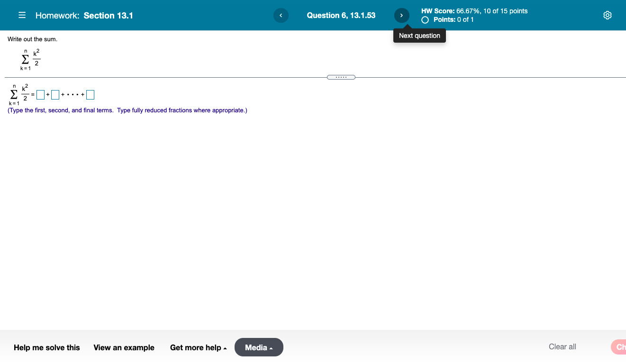Click the Points: 0 of 1 text
The width and height of the screenshot is (626, 364).
pos(454,20)
